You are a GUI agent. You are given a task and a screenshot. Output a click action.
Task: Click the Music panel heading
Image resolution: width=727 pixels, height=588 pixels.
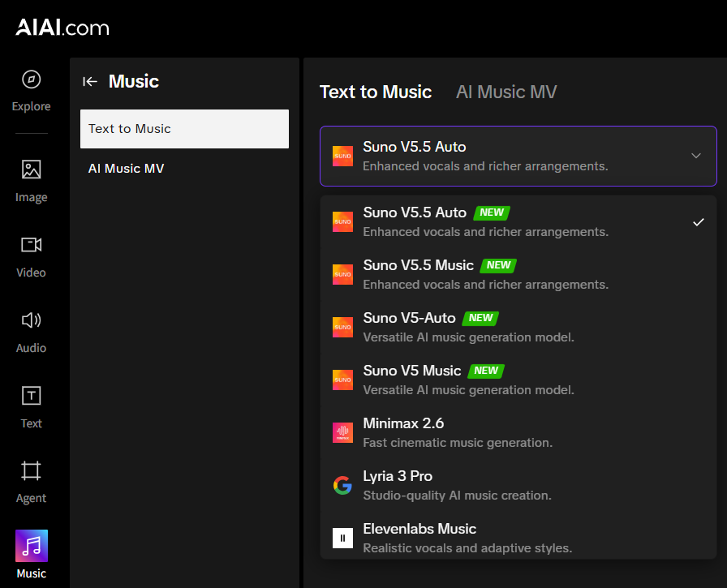[x=134, y=82]
